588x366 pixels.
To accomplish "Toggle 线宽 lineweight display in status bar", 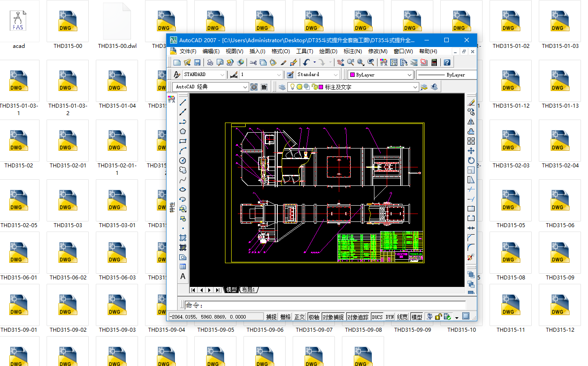I will coord(402,317).
